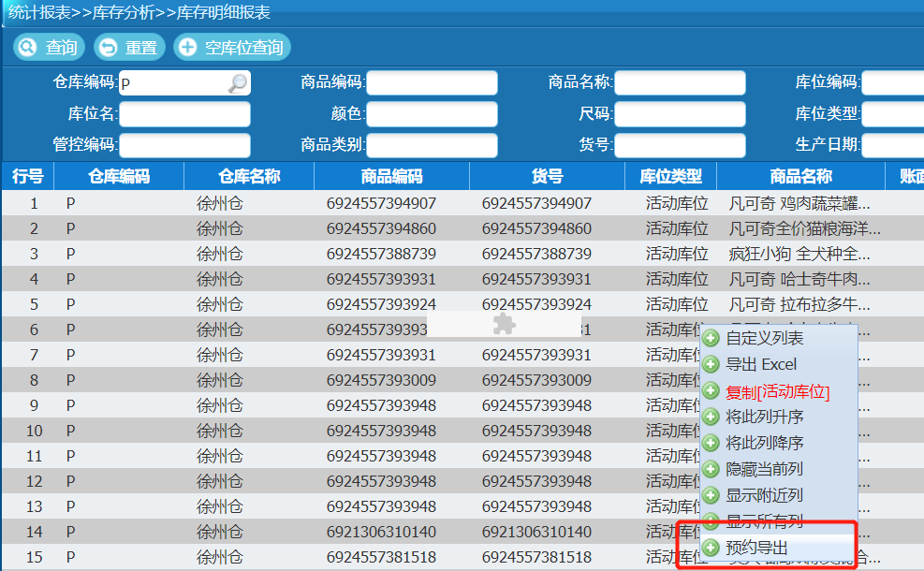Click 商品编码 cell 6924557394860 in row 2
Screen dimensions: 924x571
(381, 228)
